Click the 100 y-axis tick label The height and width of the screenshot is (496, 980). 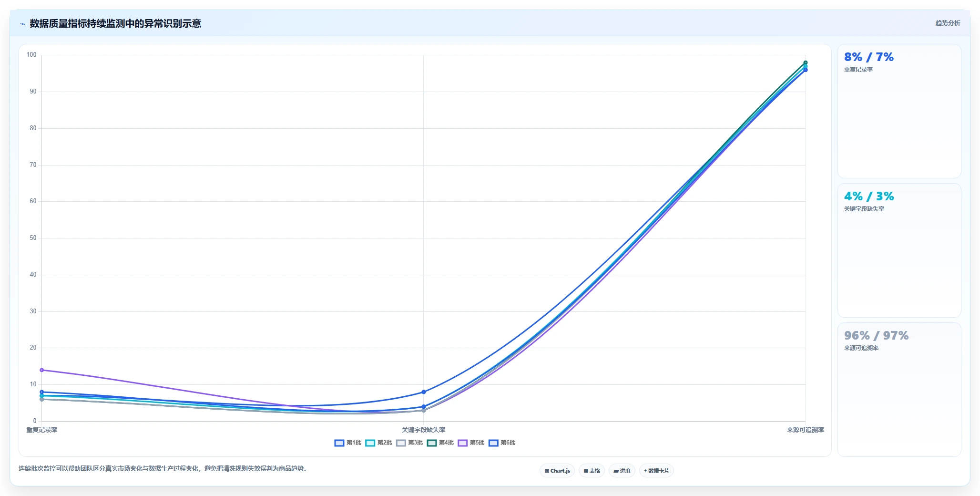pyautogui.click(x=31, y=55)
